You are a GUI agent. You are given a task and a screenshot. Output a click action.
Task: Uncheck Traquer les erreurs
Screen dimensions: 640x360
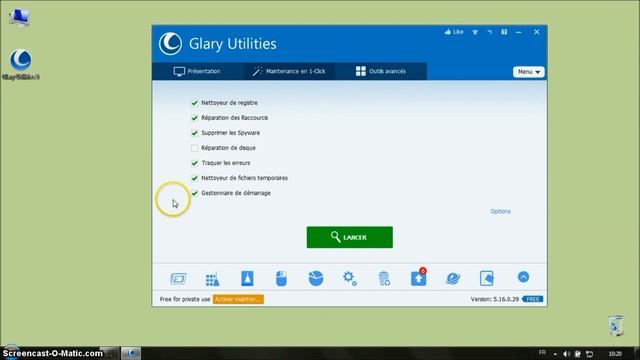tap(195, 163)
